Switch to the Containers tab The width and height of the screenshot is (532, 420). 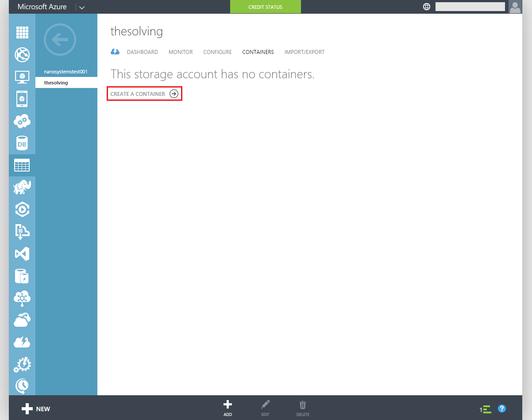pyautogui.click(x=258, y=52)
